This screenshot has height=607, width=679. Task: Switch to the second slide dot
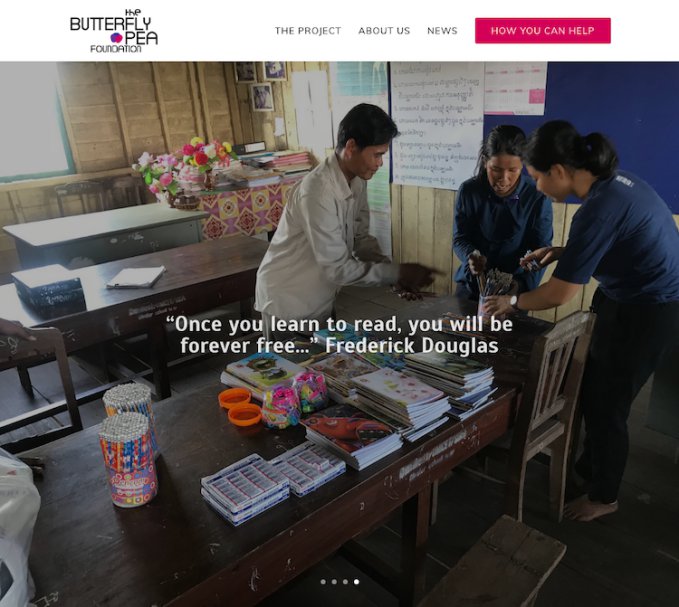pos(334,581)
